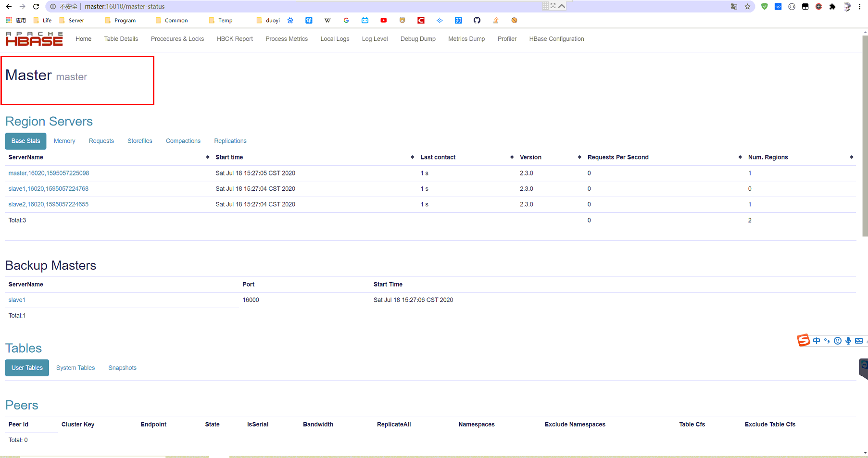The image size is (868, 458).
Task: Open the Log Level page
Action: pos(375,39)
